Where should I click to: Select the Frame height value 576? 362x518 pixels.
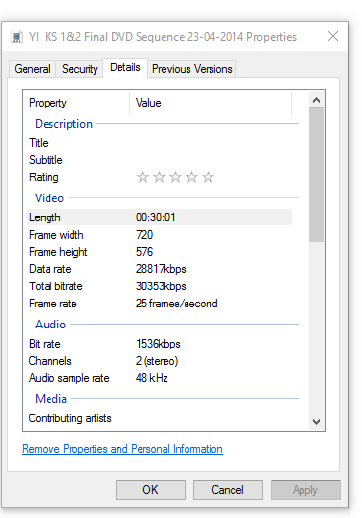[144, 252]
